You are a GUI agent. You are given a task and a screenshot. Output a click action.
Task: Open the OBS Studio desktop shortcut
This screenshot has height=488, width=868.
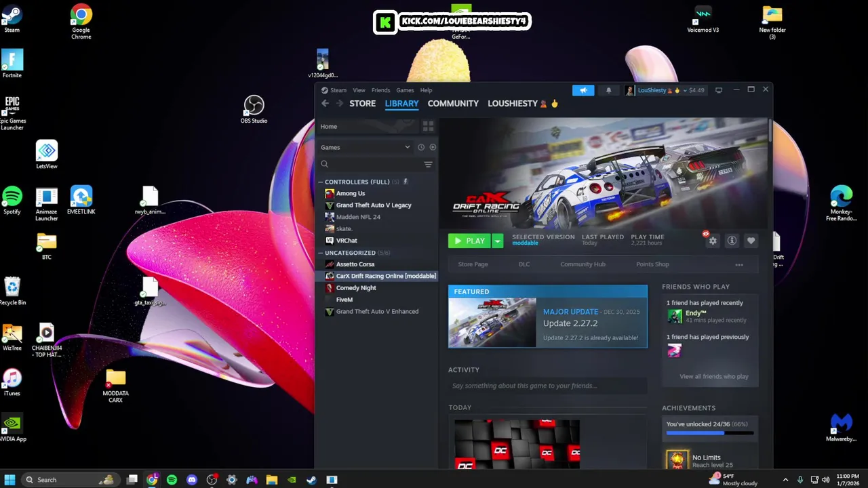coord(254,110)
